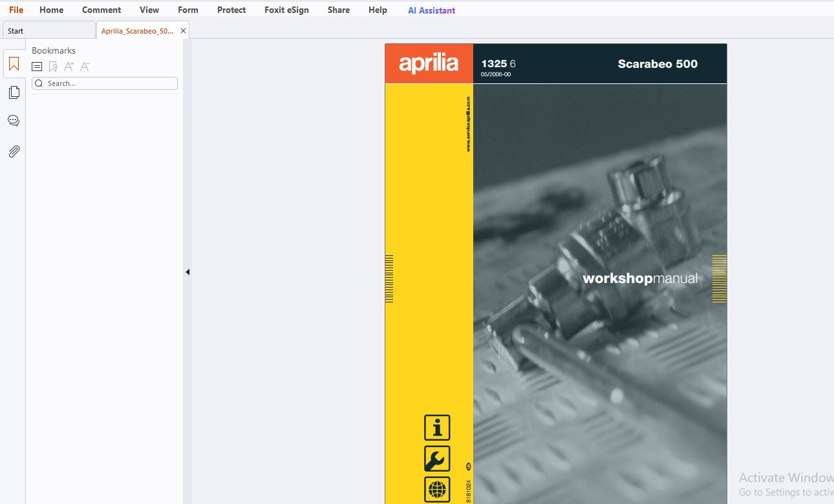The width and height of the screenshot is (834, 504).
Task: Click the Bookmarks panel heading
Action: pos(54,50)
